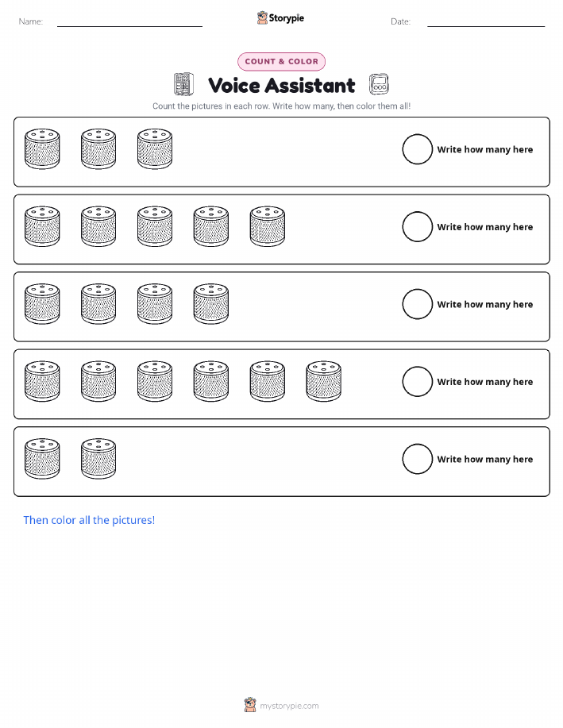Click the 'Then color all the pictures!' text
This screenshot has width=563, height=728.
[x=89, y=520]
